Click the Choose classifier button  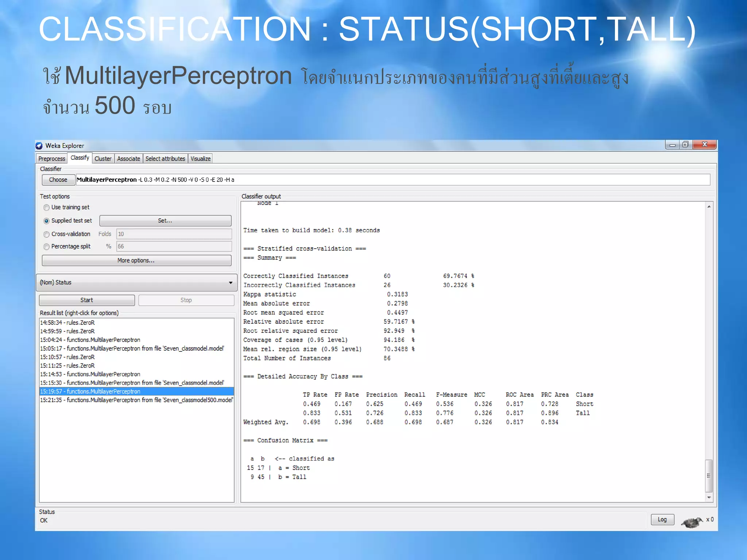click(x=58, y=180)
